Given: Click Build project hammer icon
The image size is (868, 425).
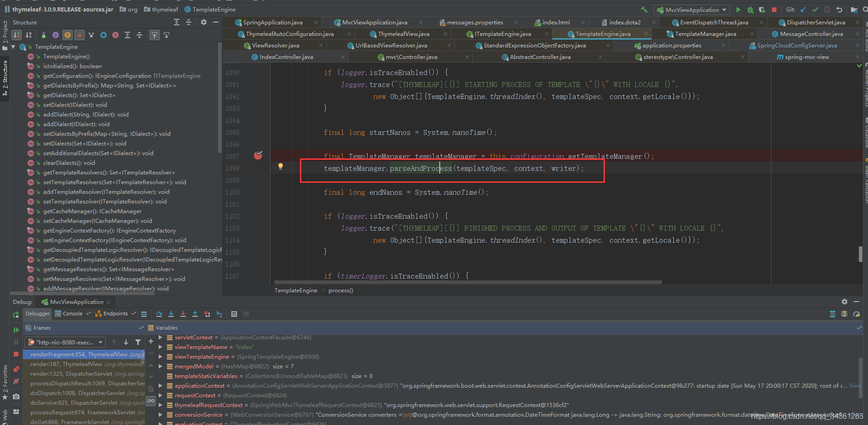Looking at the screenshot, I should [644, 10].
